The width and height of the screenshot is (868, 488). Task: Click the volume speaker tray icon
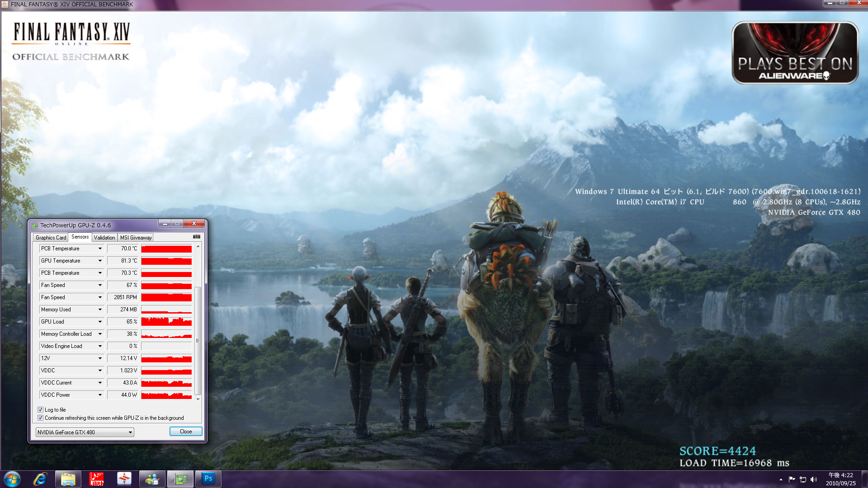[x=814, y=479]
